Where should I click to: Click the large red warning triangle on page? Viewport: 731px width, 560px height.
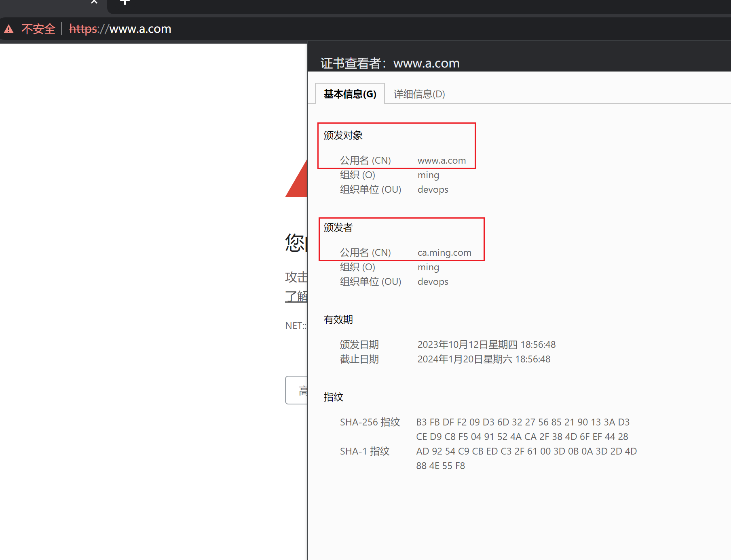(298, 180)
